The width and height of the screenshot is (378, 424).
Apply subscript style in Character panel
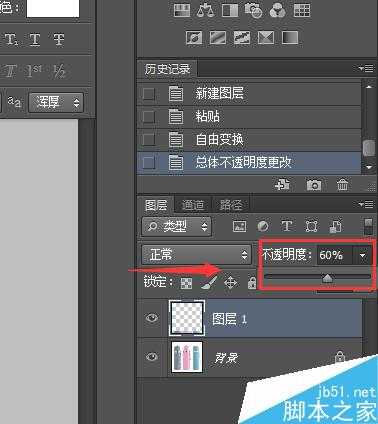click(11, 40)
